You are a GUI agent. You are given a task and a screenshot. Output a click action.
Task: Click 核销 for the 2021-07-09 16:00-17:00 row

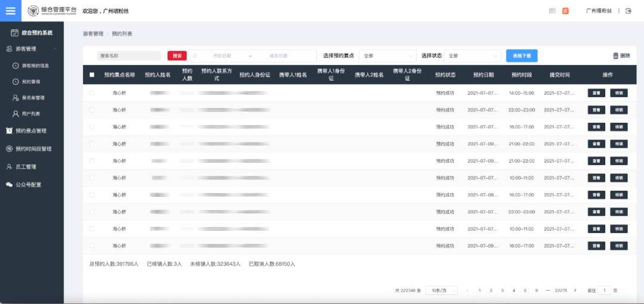[618, 246]
